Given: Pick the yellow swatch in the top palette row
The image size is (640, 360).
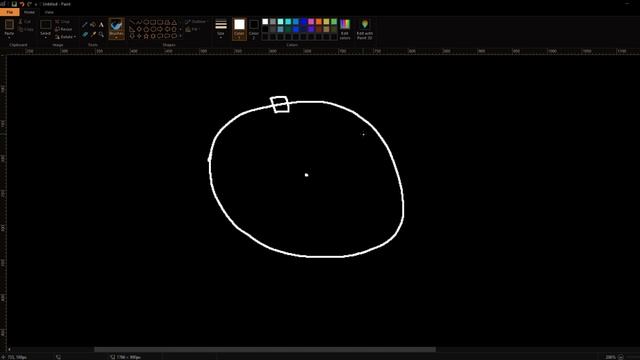Looking at the screenshot, I should 327,22.
